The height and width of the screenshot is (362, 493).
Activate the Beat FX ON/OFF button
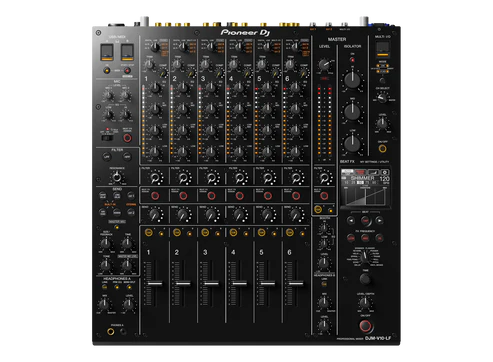365,326
